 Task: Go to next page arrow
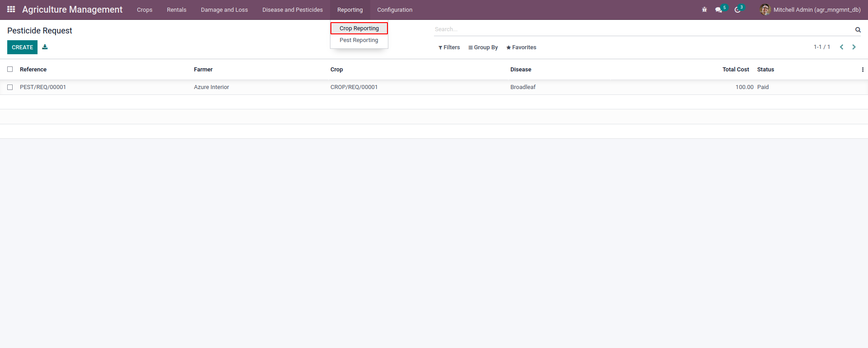tap(854, 47)
